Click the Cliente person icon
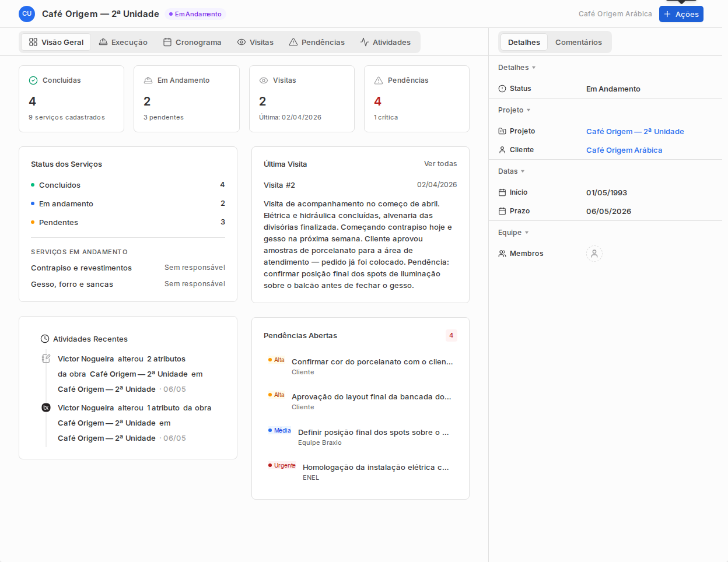Image resolution: width=728 pixels, height=562 pixels. coord(502,150)
